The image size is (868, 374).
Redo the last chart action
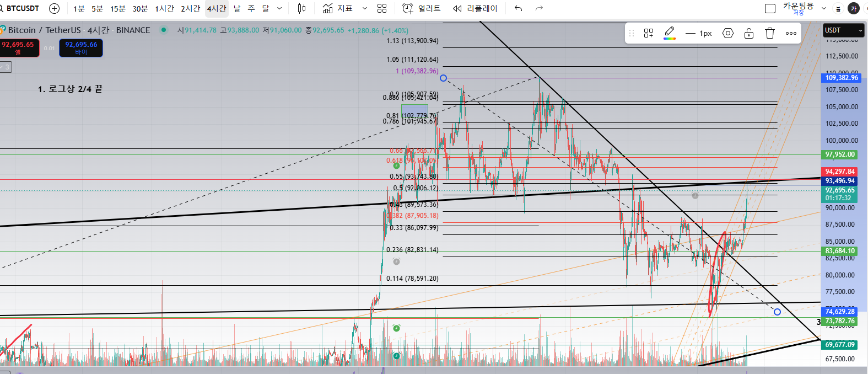pos(539,8)
